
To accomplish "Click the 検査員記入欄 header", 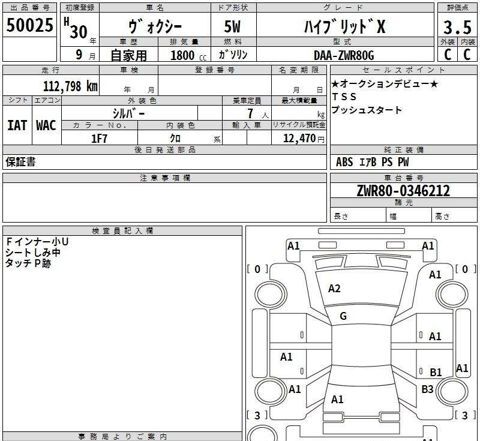I will (x=122, y=231).
